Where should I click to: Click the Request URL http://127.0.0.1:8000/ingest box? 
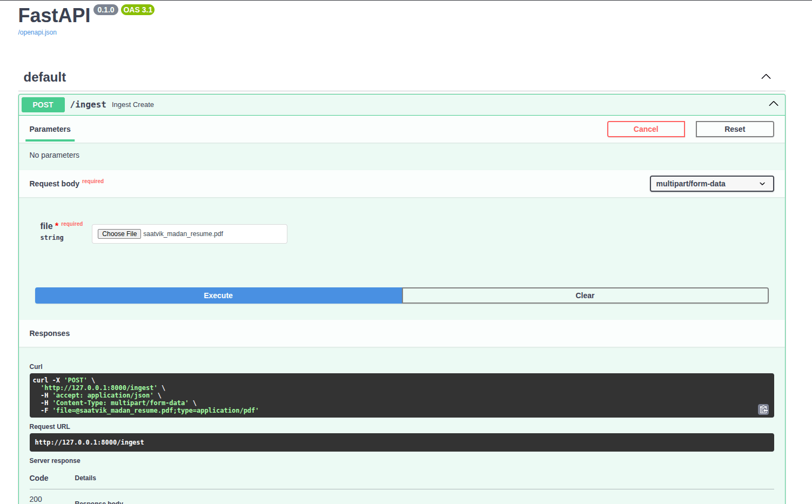[401, 442]
